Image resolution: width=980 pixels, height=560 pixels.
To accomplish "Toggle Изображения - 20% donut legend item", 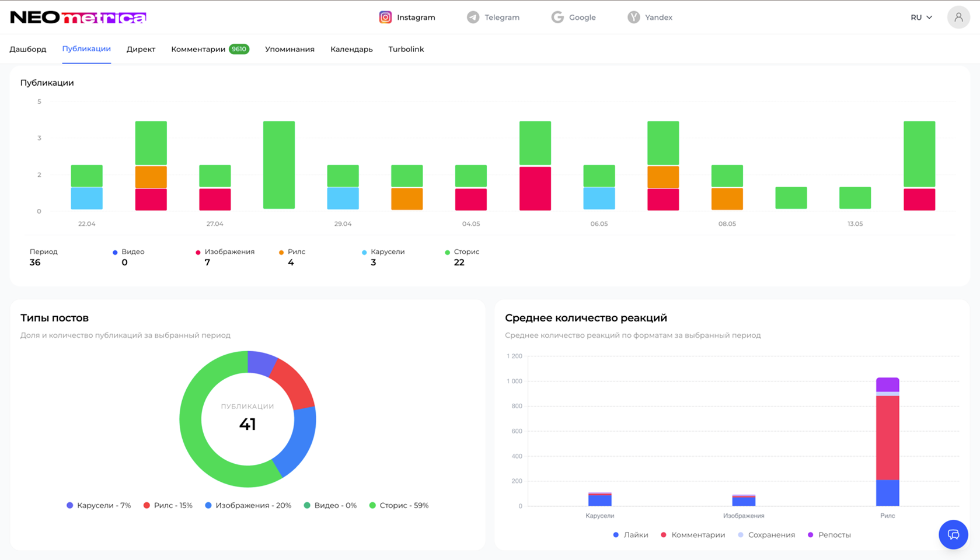I will (248, 505).
